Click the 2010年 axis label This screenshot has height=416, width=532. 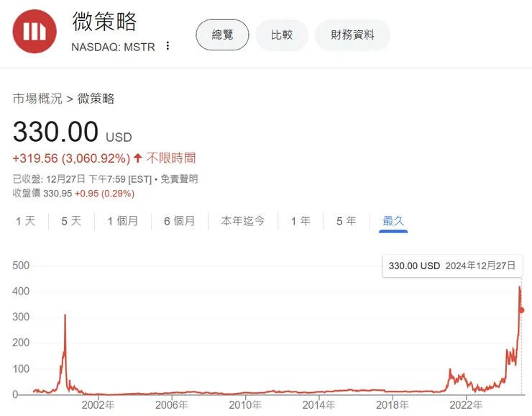point(245,404)
